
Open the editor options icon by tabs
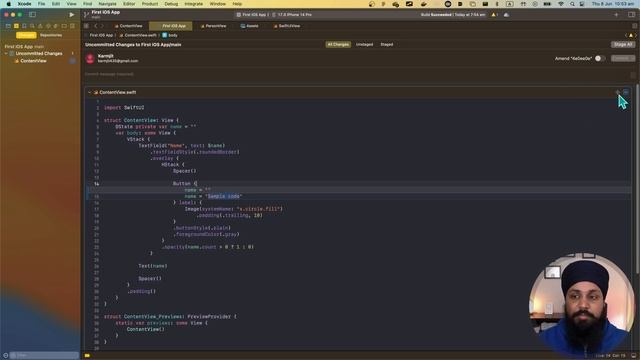634,26
